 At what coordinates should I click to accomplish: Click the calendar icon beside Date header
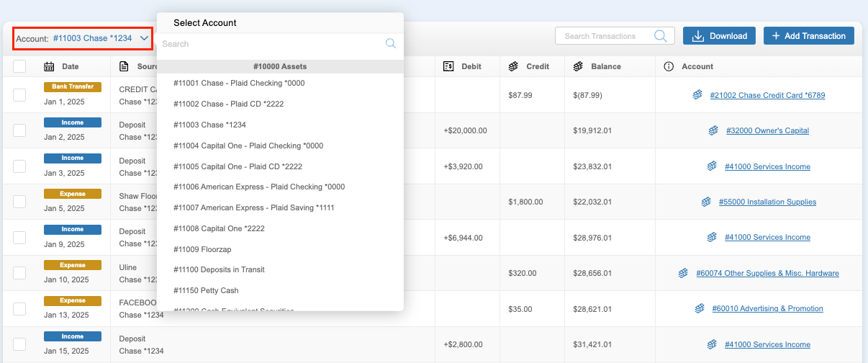coord(49,66)
